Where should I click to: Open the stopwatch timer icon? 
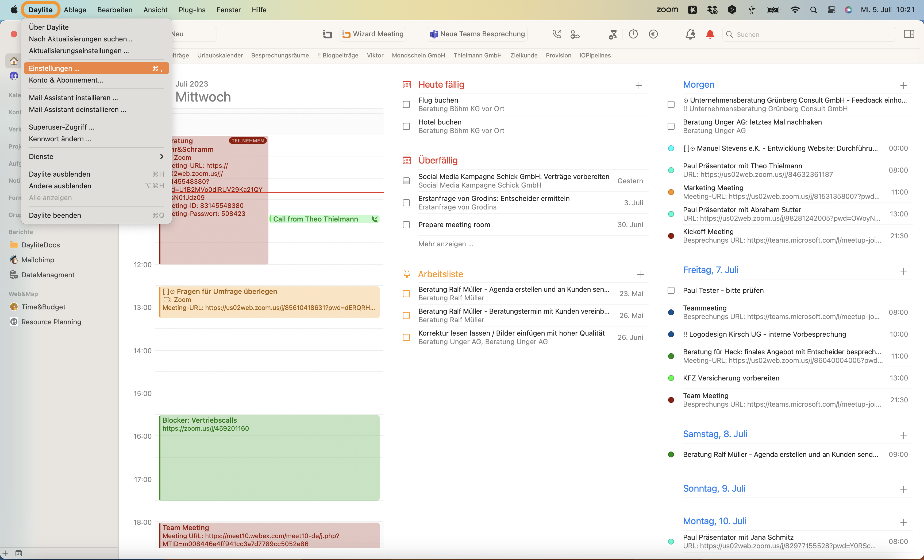633,34
